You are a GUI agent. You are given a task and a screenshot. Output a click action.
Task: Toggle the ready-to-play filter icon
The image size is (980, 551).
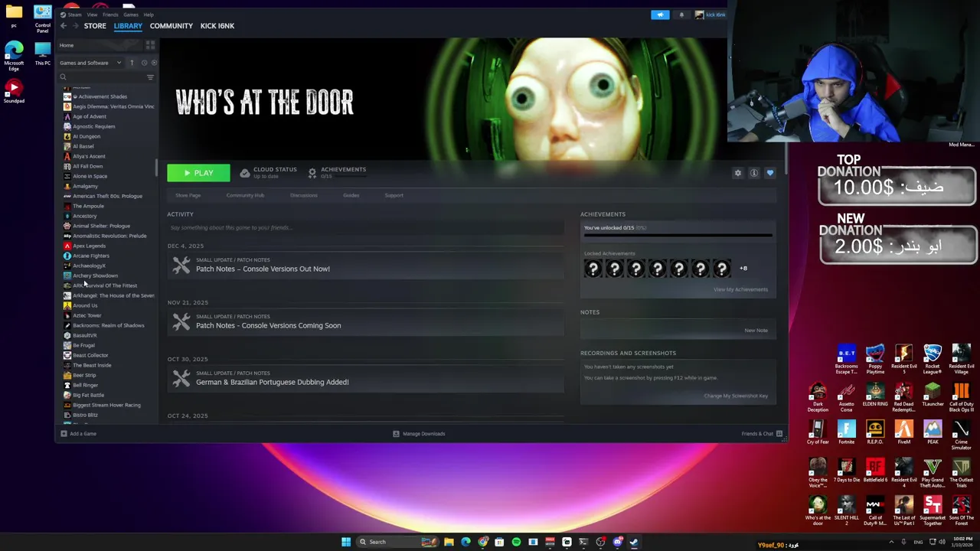coord(153,63)
